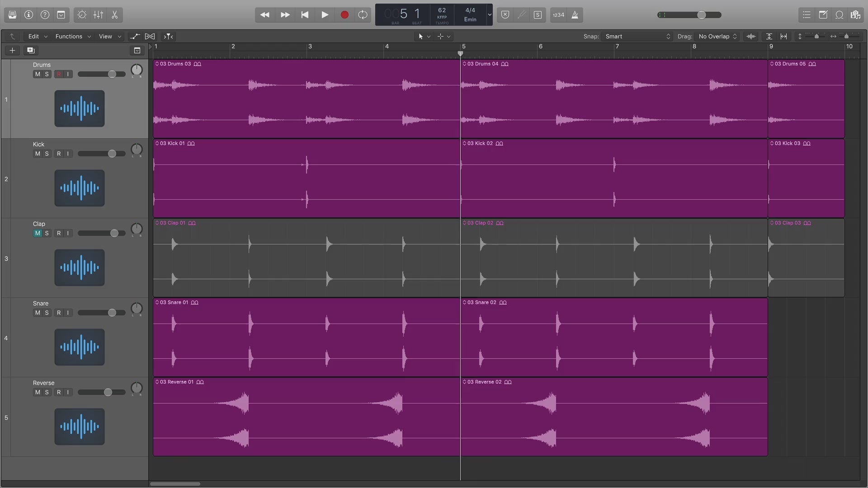The width and height of the screenshot is (868, 488).
Task: Click the Go to Beginning button
Action: point(305,15)
